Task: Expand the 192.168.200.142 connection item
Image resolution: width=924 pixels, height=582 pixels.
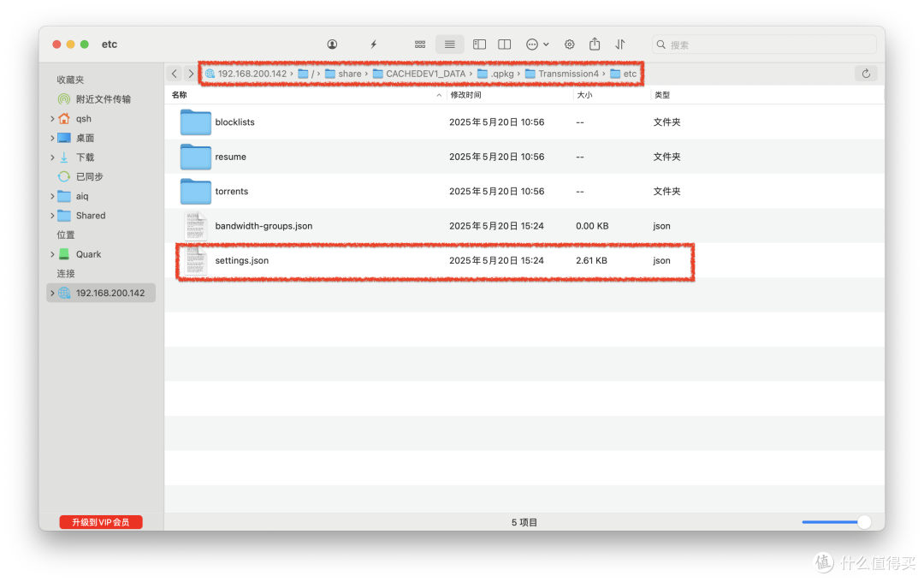Action: tap(52, 293)
